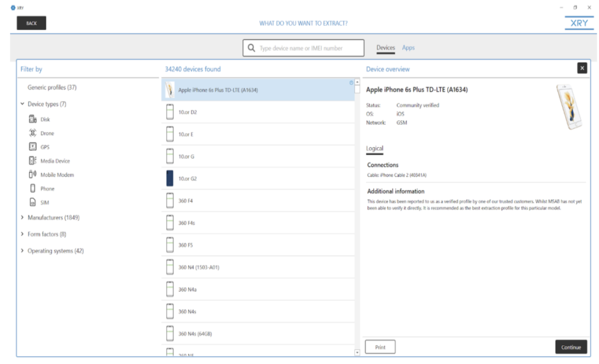Select the Phone filter label

[x=47, y=189]
